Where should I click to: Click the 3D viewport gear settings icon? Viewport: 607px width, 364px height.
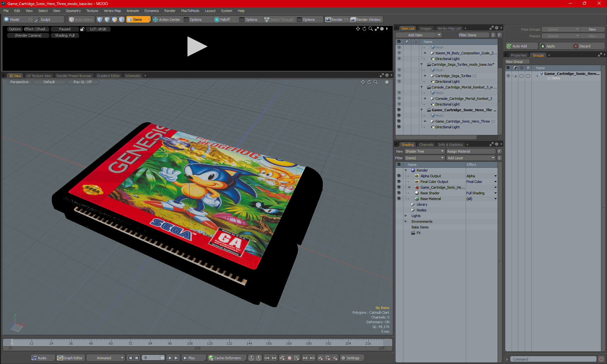pyautogui.click(x=387, y=82)
